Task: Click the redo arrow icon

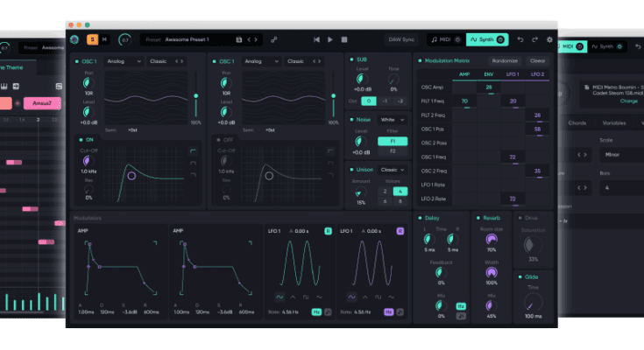Action: (x=534, y=39)
